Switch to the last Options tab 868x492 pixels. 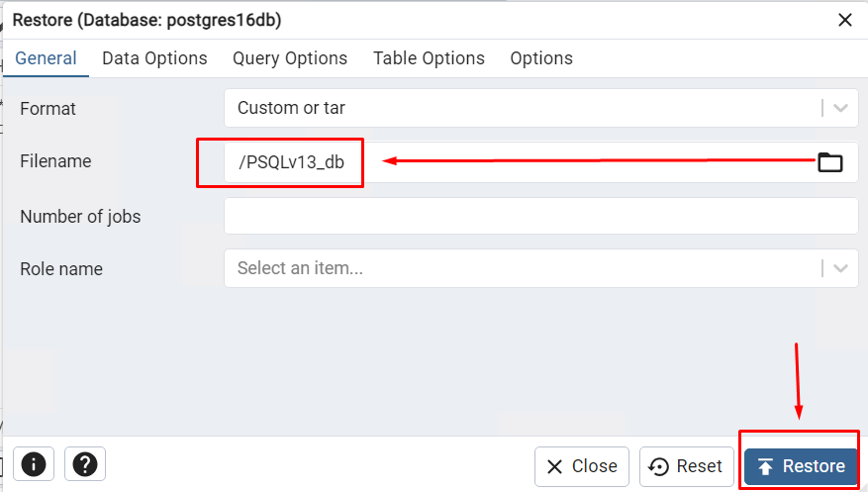pyautogui.click(x=541, y=58)
